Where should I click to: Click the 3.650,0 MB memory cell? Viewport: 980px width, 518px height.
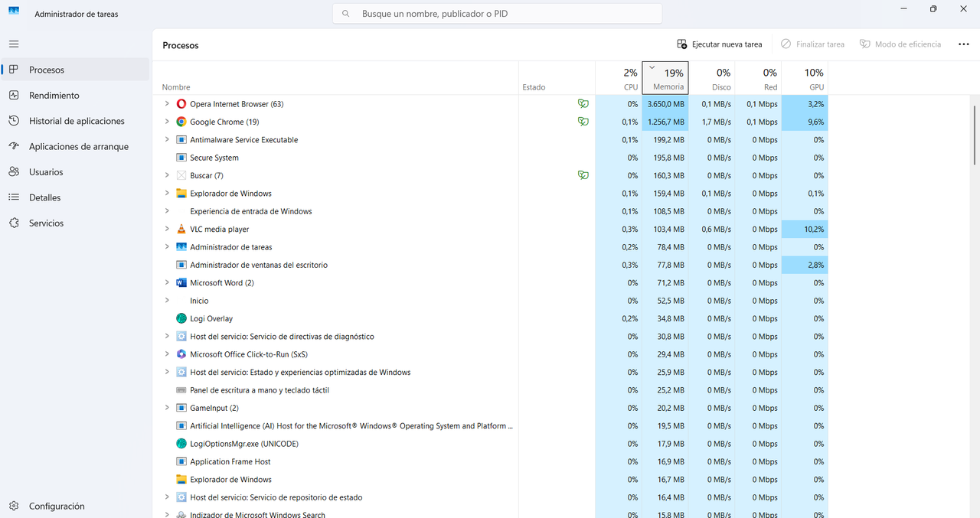pos(665,104)
